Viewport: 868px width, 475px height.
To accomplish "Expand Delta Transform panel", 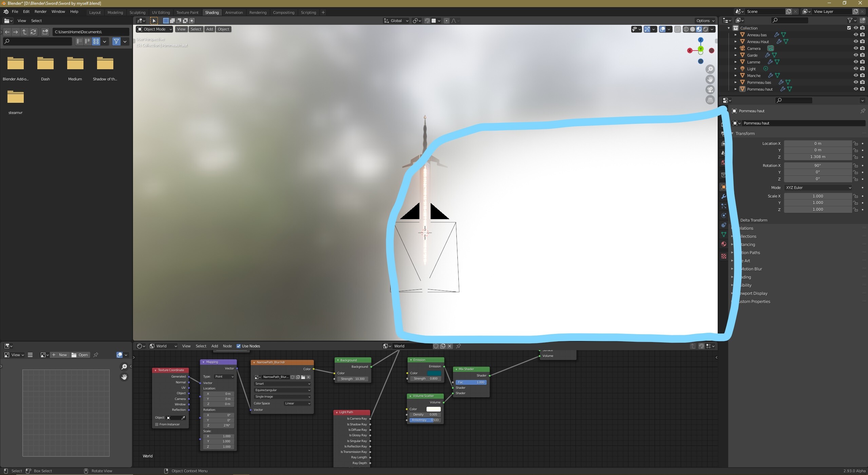I will [753, 220].
